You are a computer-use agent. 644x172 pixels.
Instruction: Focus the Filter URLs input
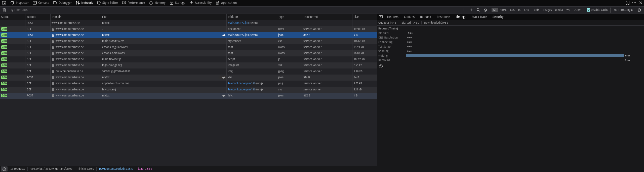click(x=234, y=10)
